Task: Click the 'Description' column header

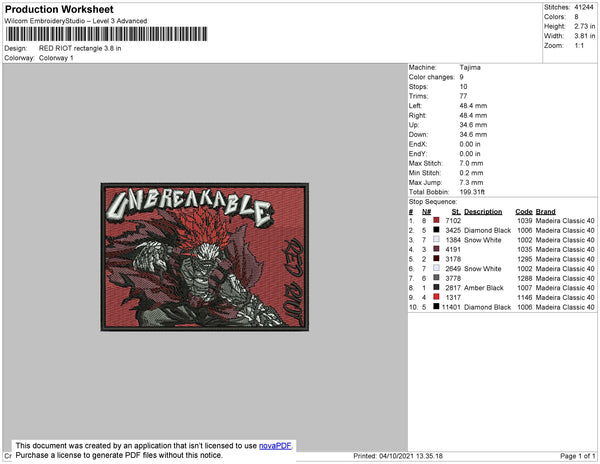Action: 483,212
